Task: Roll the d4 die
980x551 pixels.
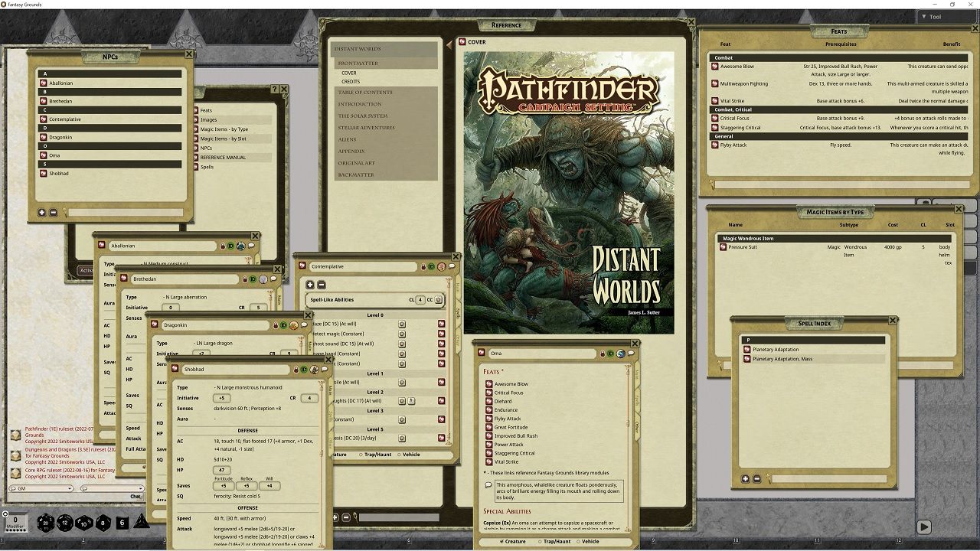Action: click(142, 522)
